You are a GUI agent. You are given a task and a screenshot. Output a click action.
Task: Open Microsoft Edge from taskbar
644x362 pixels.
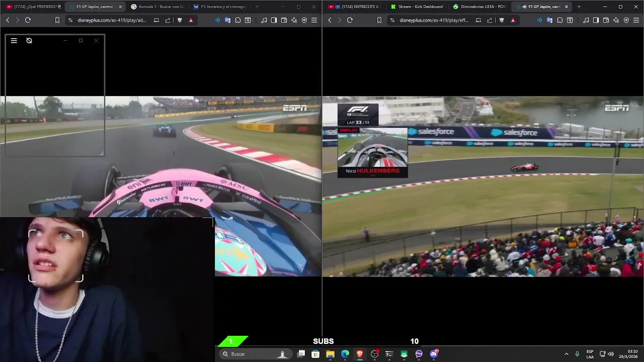tap(345, 354)
